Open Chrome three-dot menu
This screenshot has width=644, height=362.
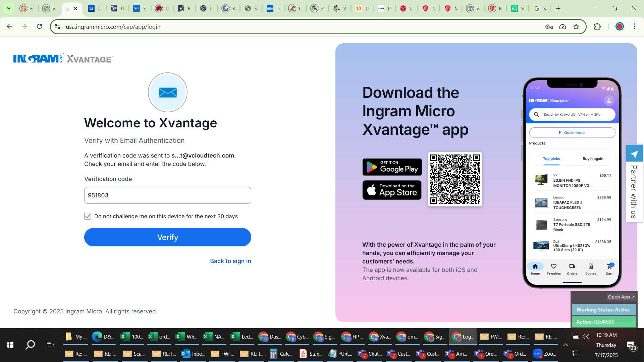click(635, 26)
